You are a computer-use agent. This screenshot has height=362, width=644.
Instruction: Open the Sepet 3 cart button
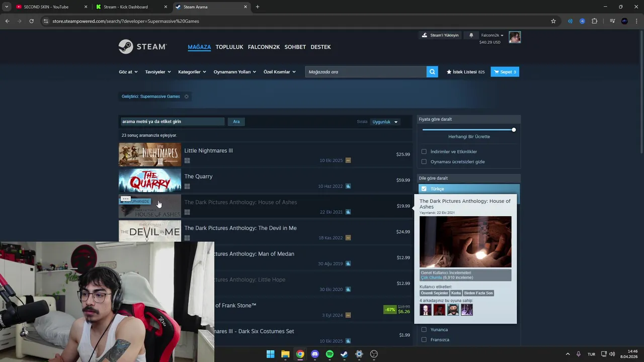click(505, 72)
